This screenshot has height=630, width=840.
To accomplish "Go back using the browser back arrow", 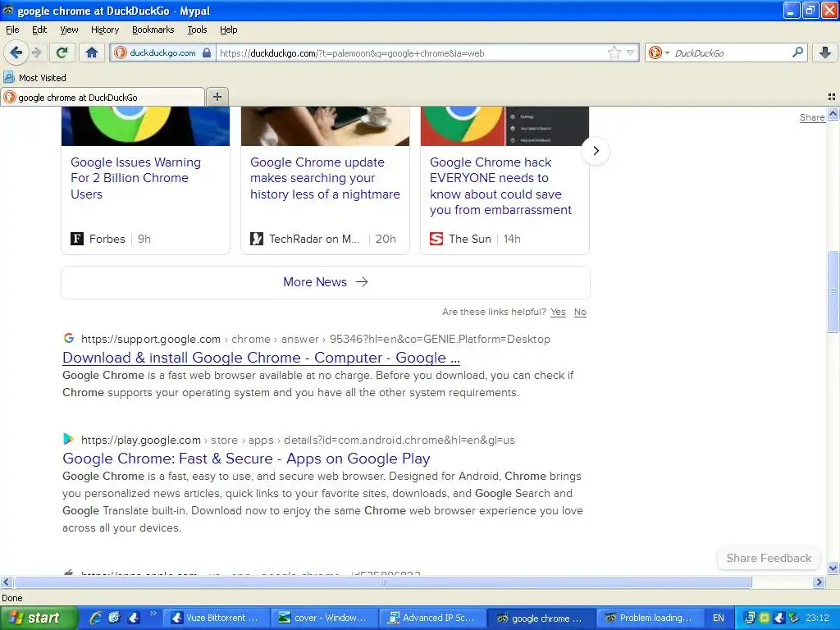I will click(16, 52).
